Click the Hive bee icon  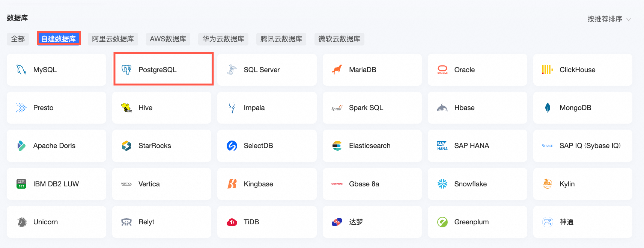(126, 108)
